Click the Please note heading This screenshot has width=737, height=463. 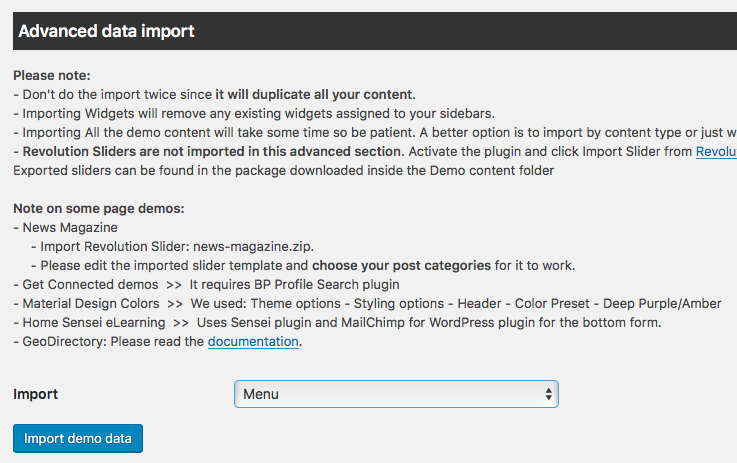pyautogui.click(x=52, y=76)
